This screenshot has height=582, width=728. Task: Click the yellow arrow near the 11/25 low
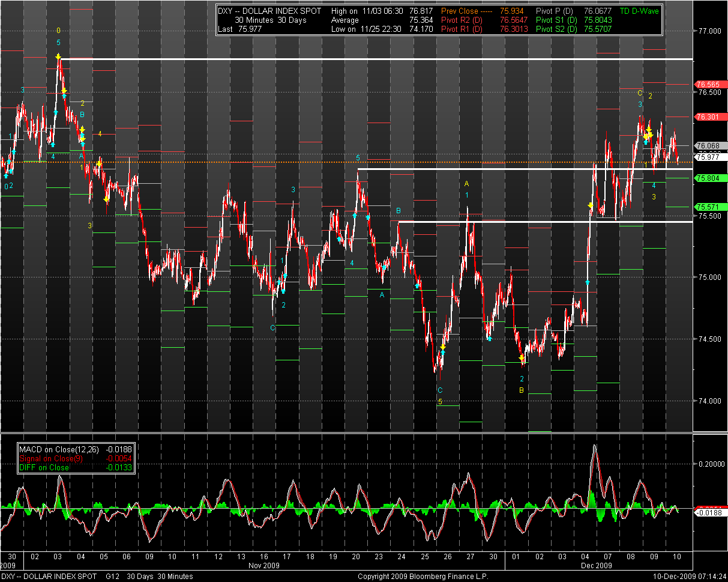tap(443, 348)
